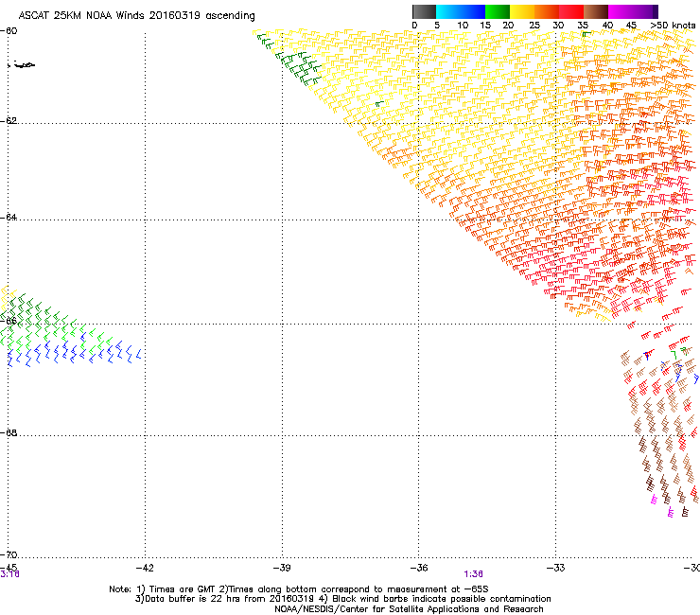Screen dimensions: 700x615
Task: Click the cyan-to-blue 5-15 knots color bar segment
Action: [x=461, y=11]
